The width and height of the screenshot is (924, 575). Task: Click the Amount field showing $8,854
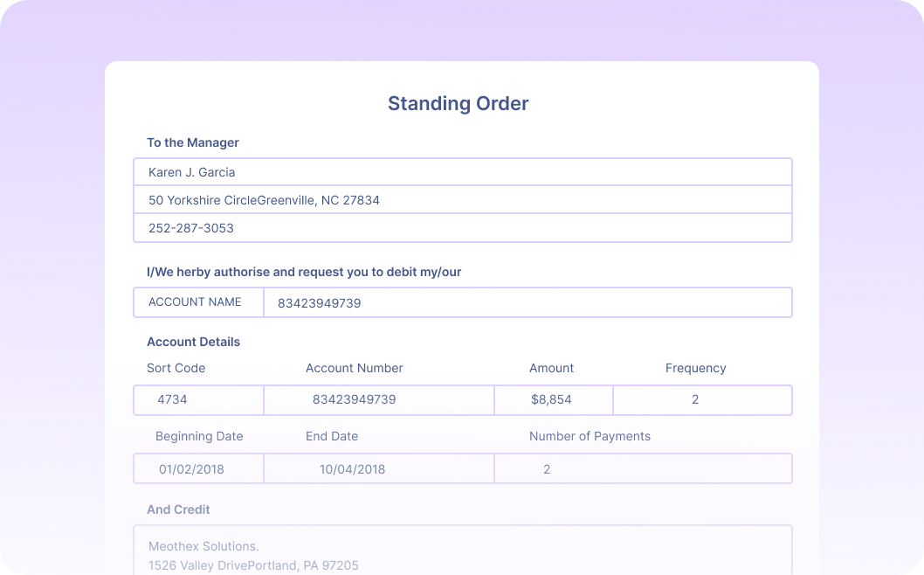click(x=553, y=400)
